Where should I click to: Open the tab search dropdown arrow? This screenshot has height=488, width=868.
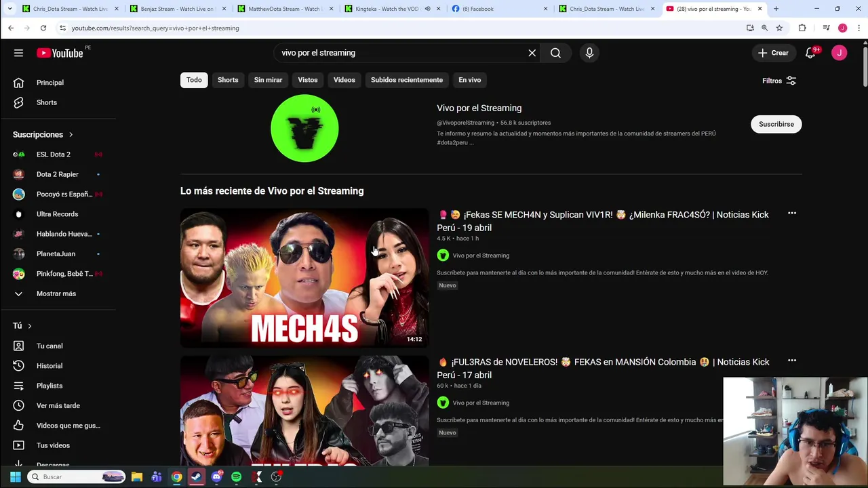coord(9,9)
